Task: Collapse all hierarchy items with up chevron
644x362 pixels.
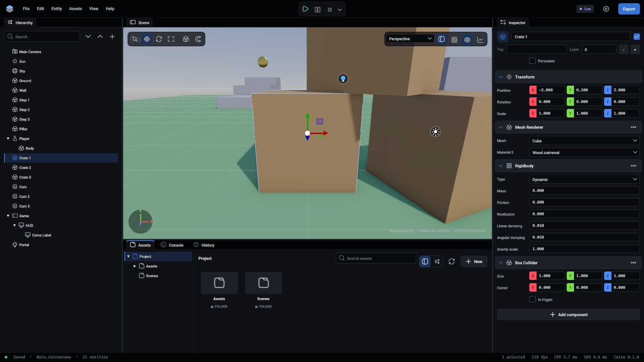Action: pos(100,37)
